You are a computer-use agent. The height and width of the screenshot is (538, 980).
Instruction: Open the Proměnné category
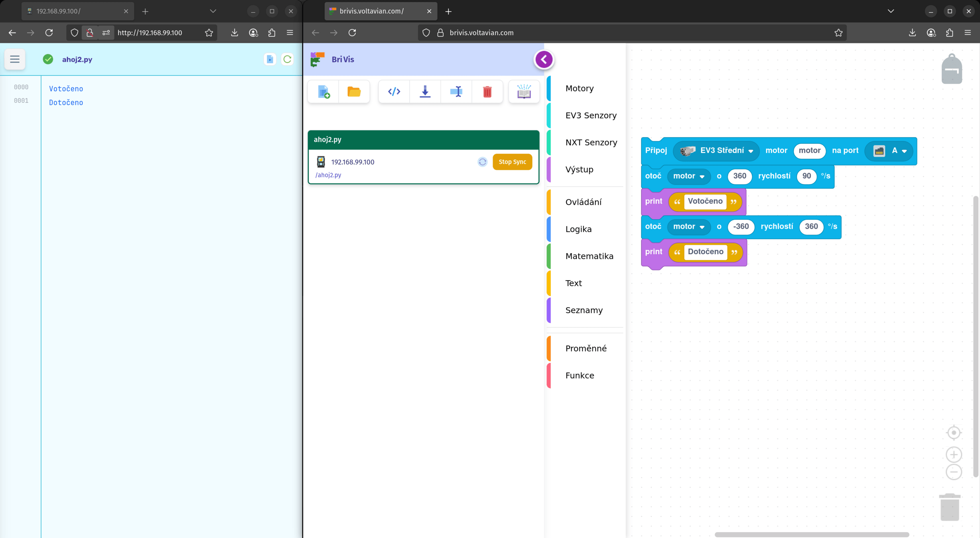(x=586, y=348)
